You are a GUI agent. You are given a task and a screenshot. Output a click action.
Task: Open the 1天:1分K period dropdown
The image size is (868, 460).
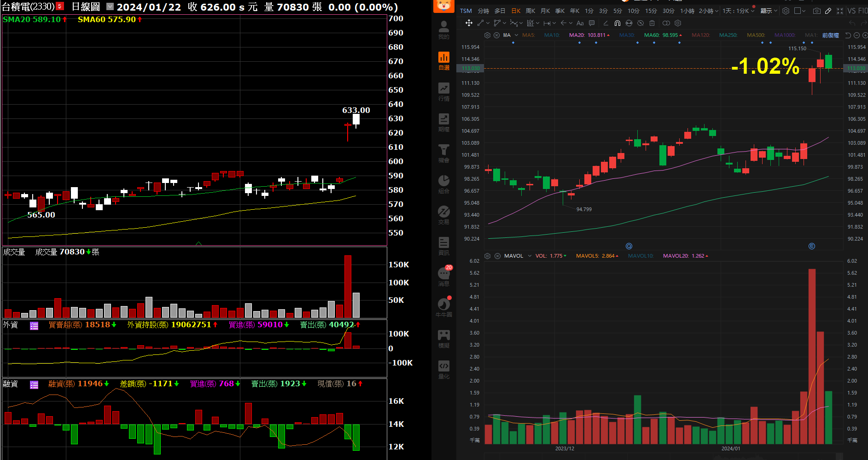click(x=739, y=11)
